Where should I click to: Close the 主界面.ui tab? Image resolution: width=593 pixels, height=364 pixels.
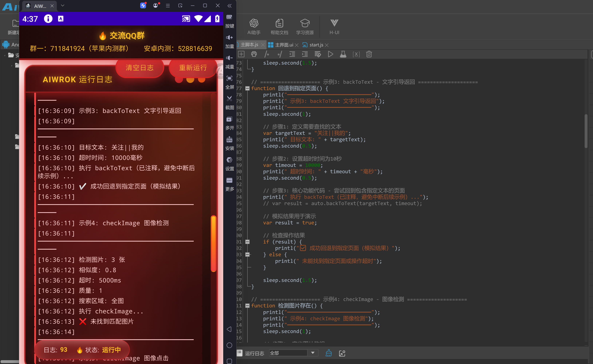[297, 45]
